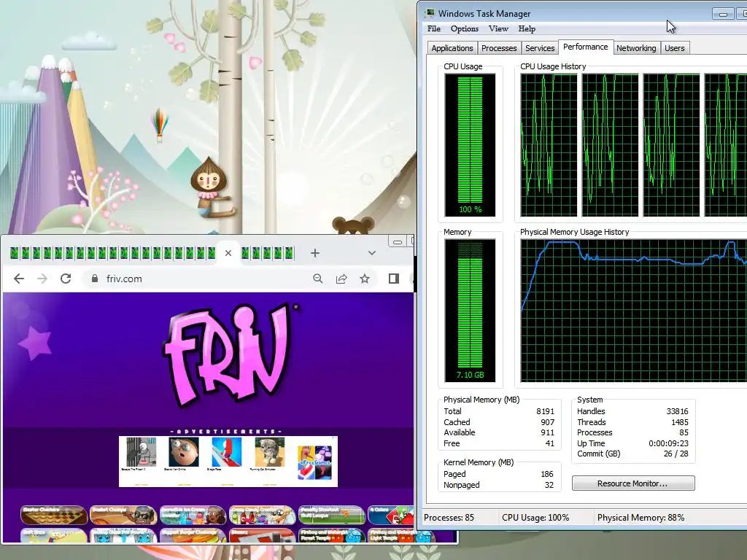Screen dimensions: 747x560
Task: Click the Total physical memory value 8191
Action: pyautogui.click(x=545, y=411)
